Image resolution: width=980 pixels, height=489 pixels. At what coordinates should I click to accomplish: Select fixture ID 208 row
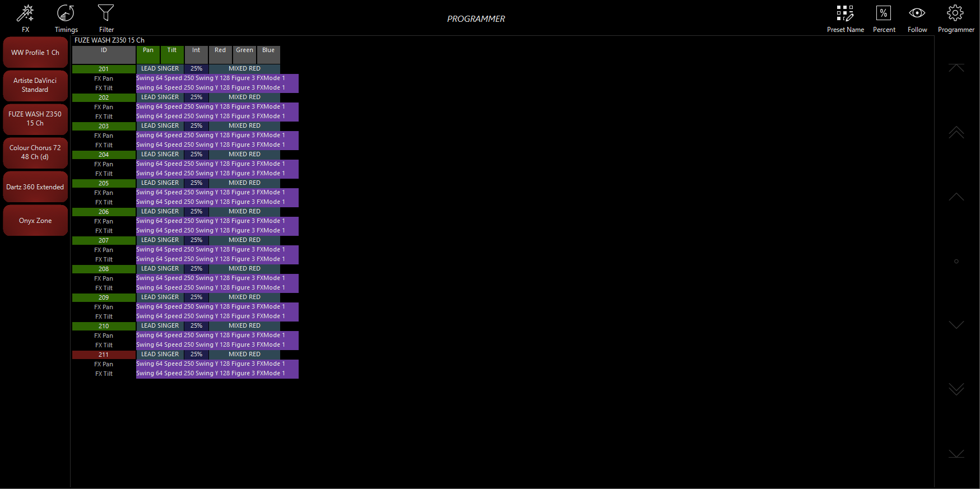[104, 269]
